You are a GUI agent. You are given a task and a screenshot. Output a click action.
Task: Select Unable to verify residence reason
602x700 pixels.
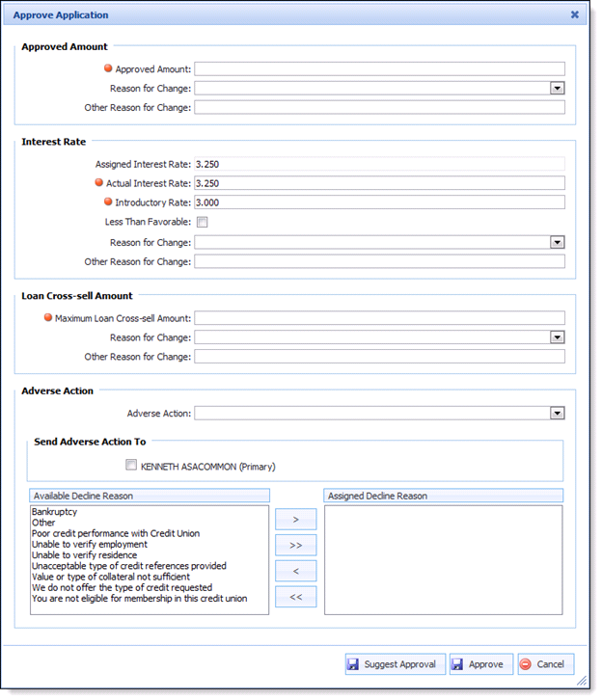click(x=84, y=555)
